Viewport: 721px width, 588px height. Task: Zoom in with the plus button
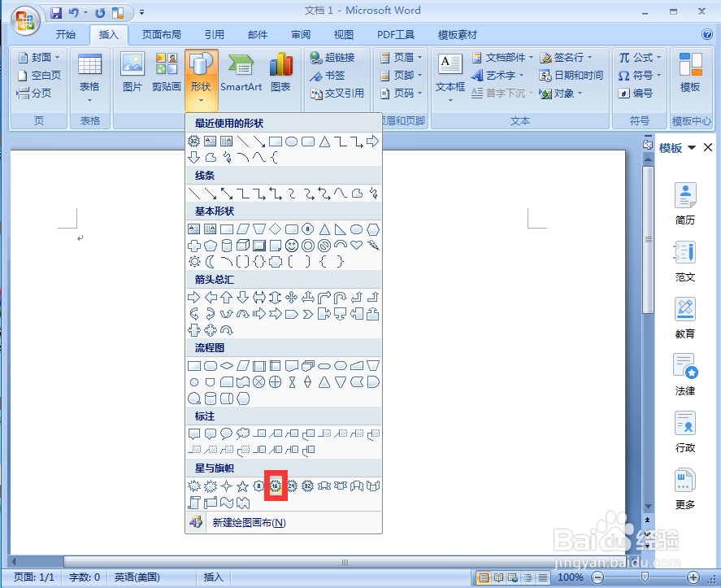click(x=693, y=577)
